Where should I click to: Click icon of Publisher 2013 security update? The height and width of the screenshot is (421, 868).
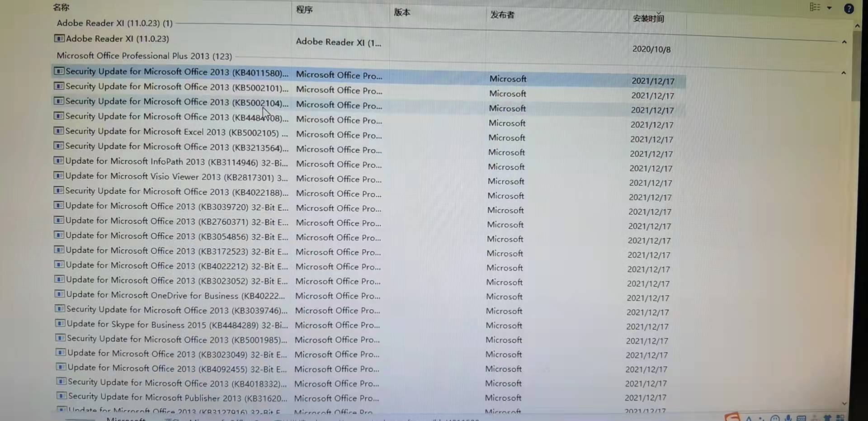62,396
